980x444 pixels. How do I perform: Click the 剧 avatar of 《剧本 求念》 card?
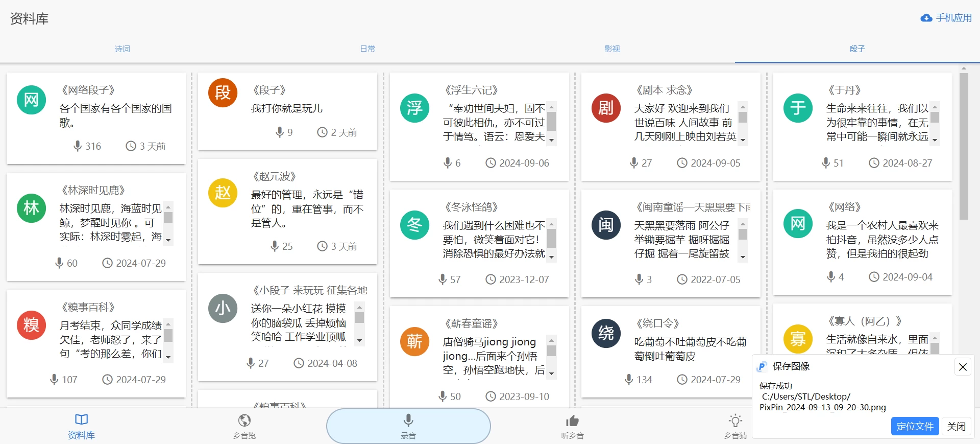[x=606, y=108]
